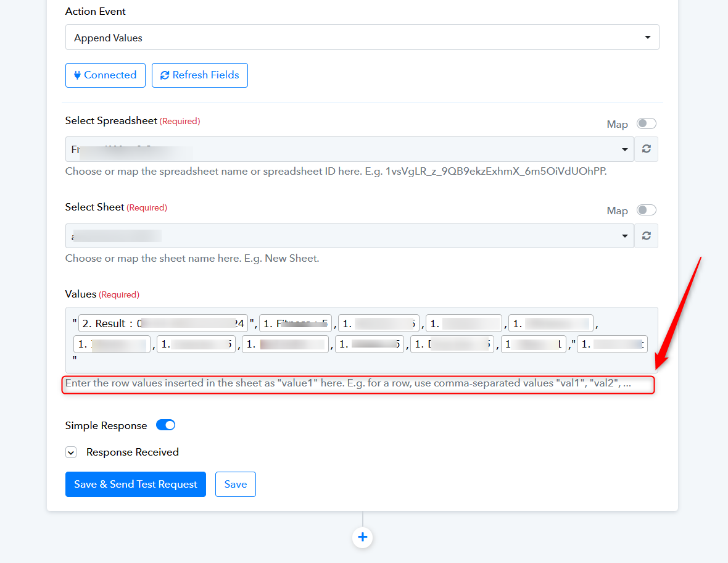Screen dimensions: 728x563
Task: Click the refresh icon beside Select Spreadsheet
Action: click(x=646, y=149)
